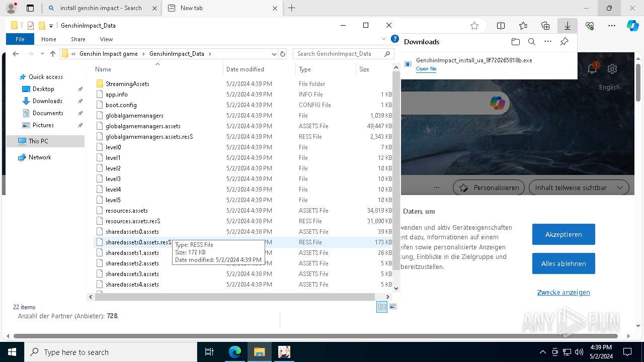Open more options in Downloads panel

[548, 42]
